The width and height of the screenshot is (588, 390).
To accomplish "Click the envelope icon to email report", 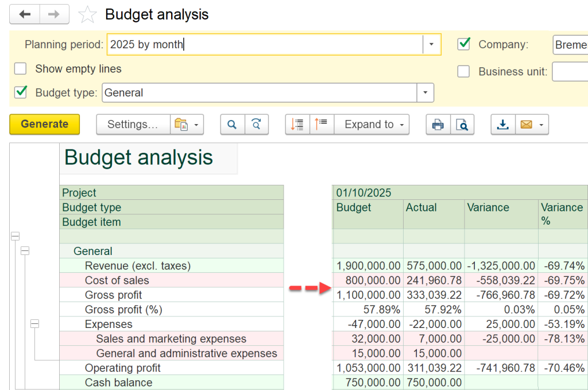I will pyautogui.click(x=527, y=125).
